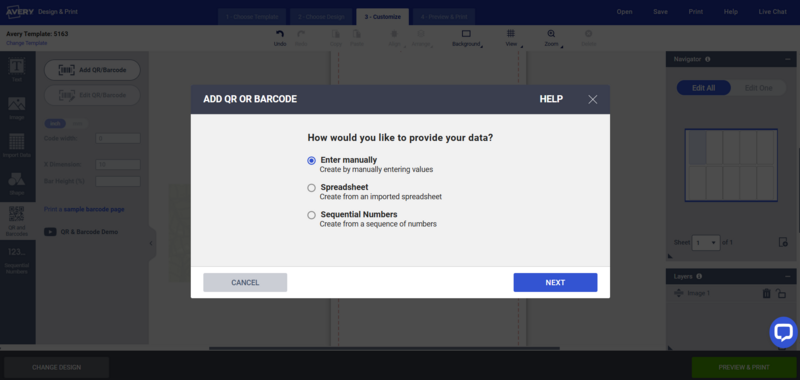
Task: Choose the Spreadsheet data option
Action: point(311,188)
